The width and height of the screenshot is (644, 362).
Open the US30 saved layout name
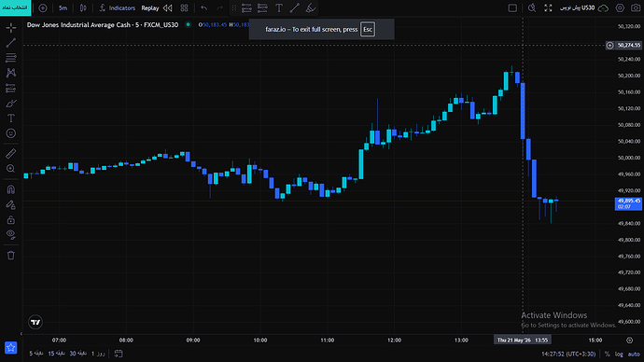(x=578, y=7)
